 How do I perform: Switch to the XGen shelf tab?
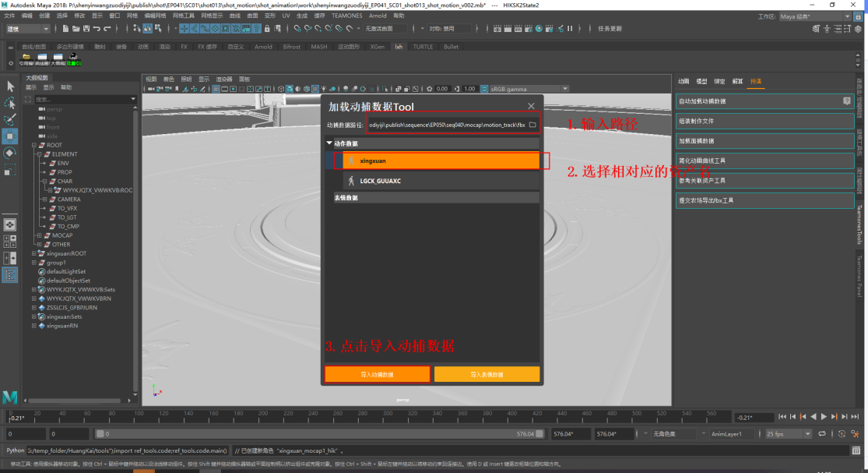pos(377,47)
